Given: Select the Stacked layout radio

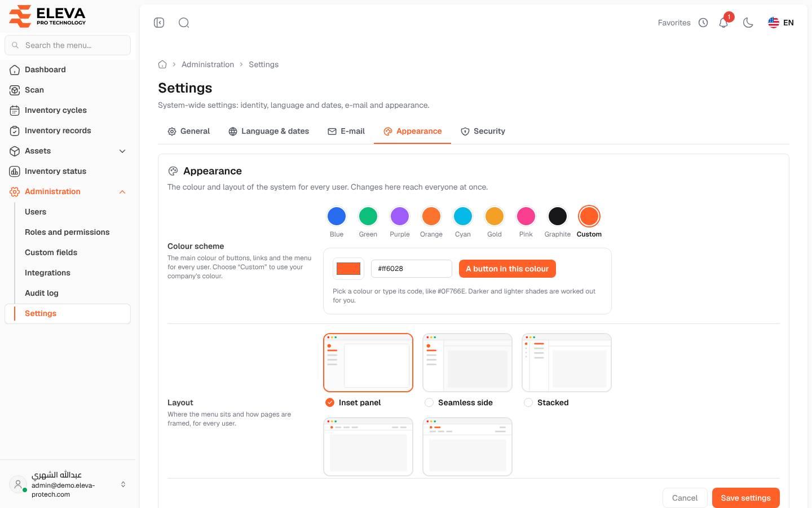Looking at the screenshot, I should pyautogui.click(x=528, y=402).
